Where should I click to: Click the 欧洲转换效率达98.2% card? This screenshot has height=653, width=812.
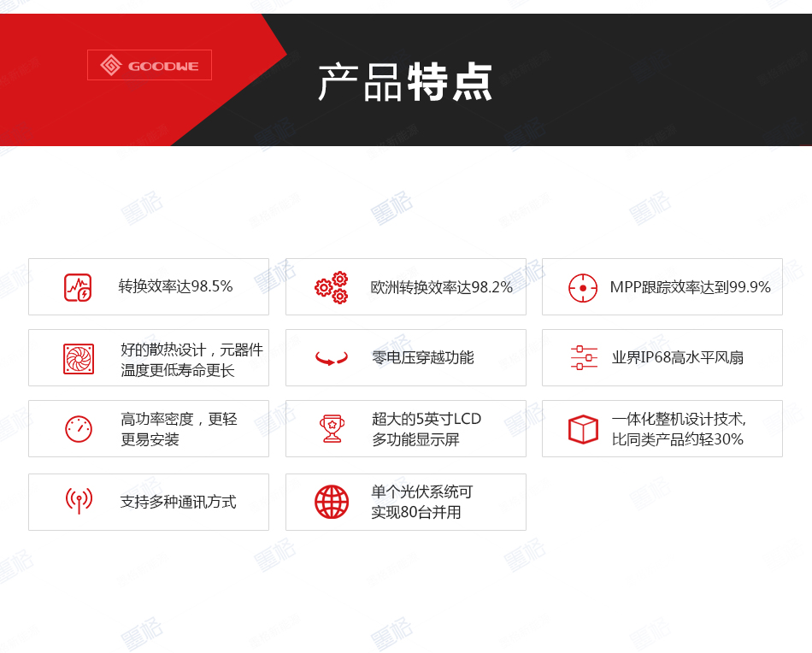click(432, 286)
